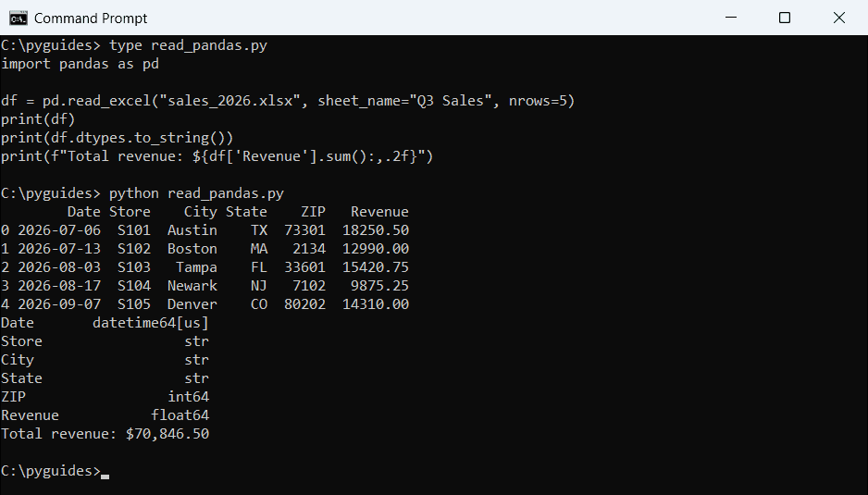Image resolution: width=868 pixels, height=495 pixels.
Task: Click the 'import pandas as pd' line
Action: coord(80,64)
